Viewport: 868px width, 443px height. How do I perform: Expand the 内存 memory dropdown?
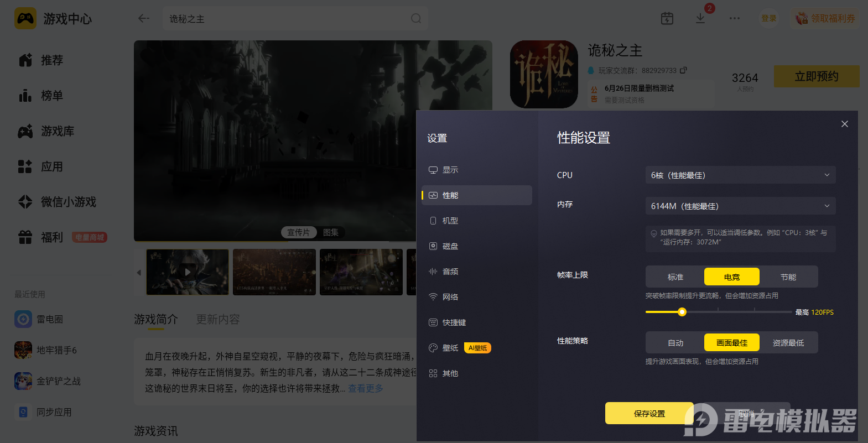tap(740, 206)
